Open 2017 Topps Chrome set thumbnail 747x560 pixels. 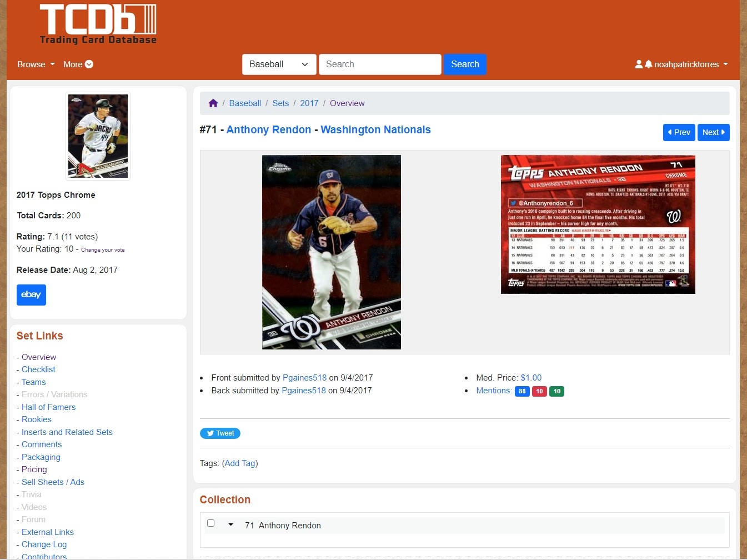click(x=98, y=136)
